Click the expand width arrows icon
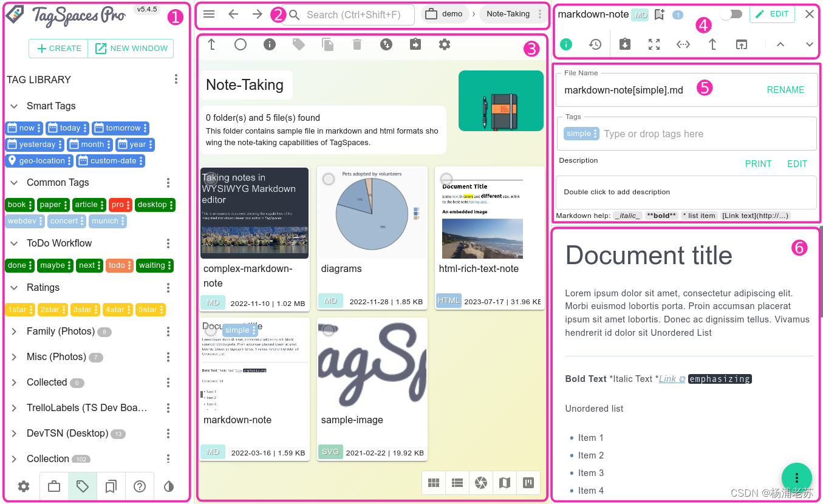The image size is (823, 504). click(x=683, y=44)
